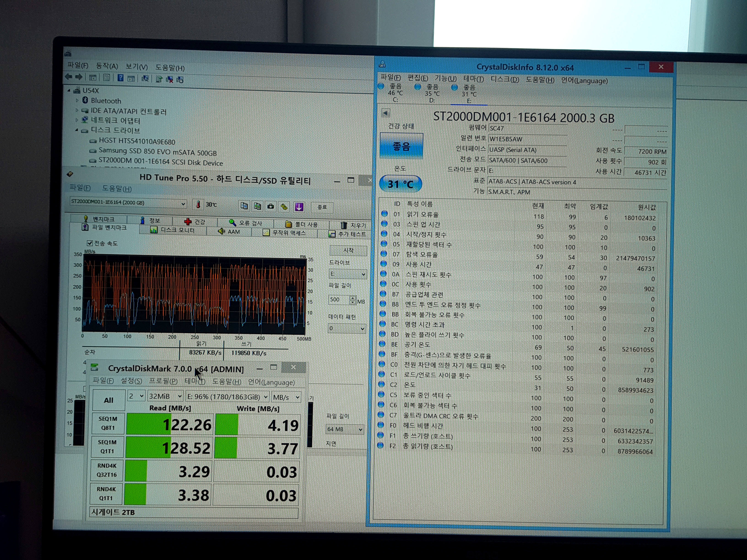Switch to the 오류 검사 tab in HD Tune
This screenshot has height=560, width=747.
(246, 223)
